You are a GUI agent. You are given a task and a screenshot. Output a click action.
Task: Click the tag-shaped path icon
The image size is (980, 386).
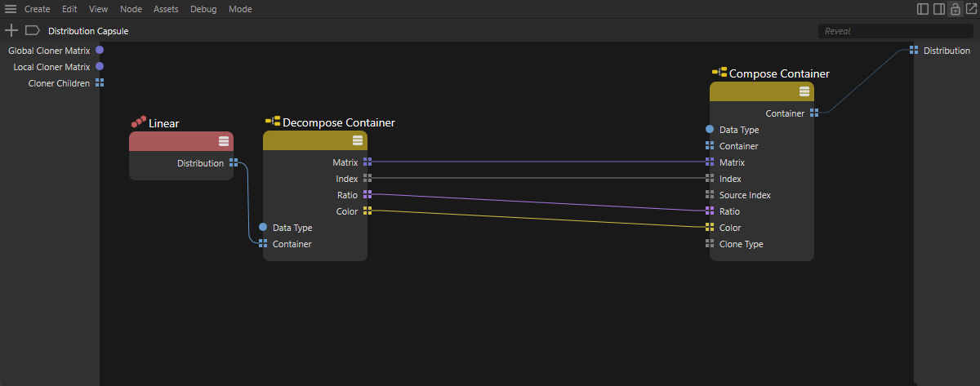point(32,30)
